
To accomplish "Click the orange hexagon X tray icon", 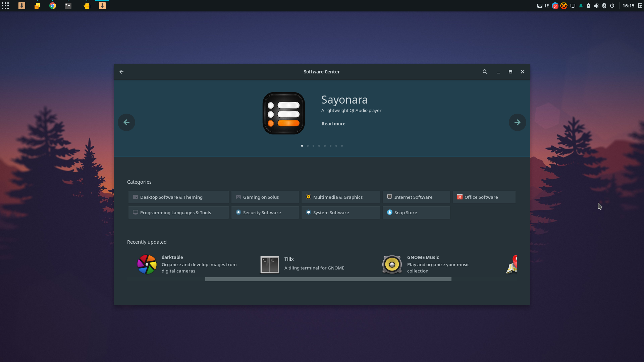I will pyautogui.click(x=564, y=6).
